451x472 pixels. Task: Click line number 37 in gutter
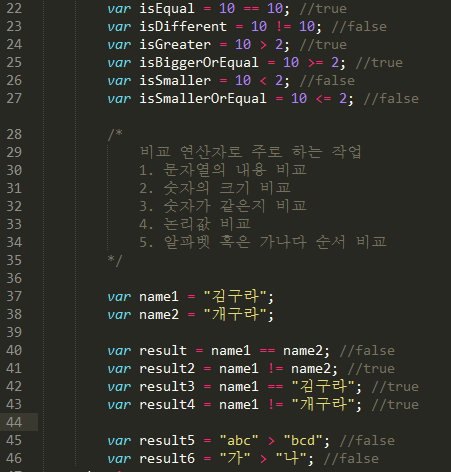(14, 296)
